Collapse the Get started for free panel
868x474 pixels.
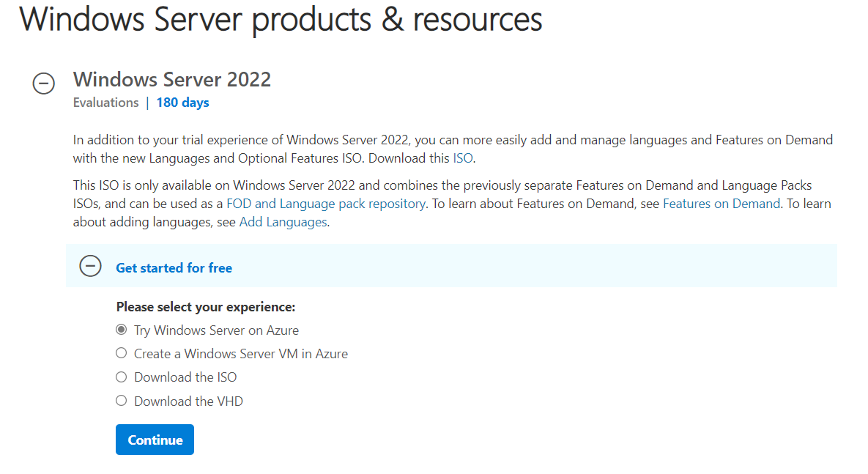pos(90,266)
